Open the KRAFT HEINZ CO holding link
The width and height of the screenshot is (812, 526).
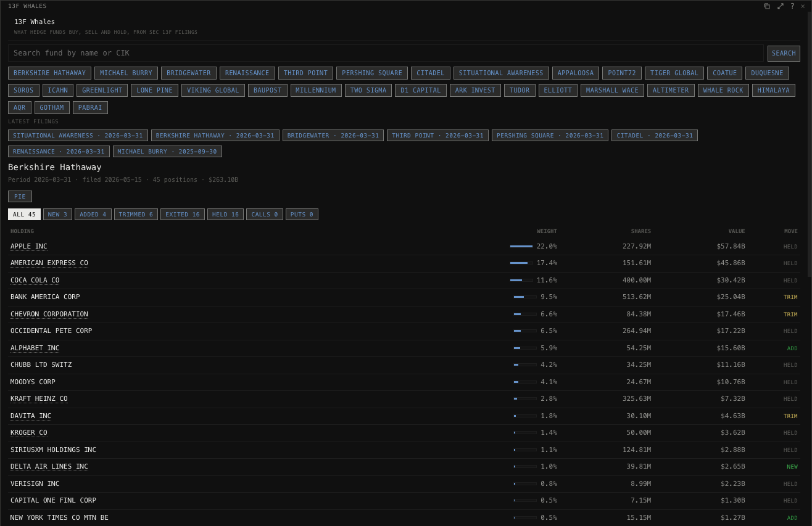click(39, 399)
